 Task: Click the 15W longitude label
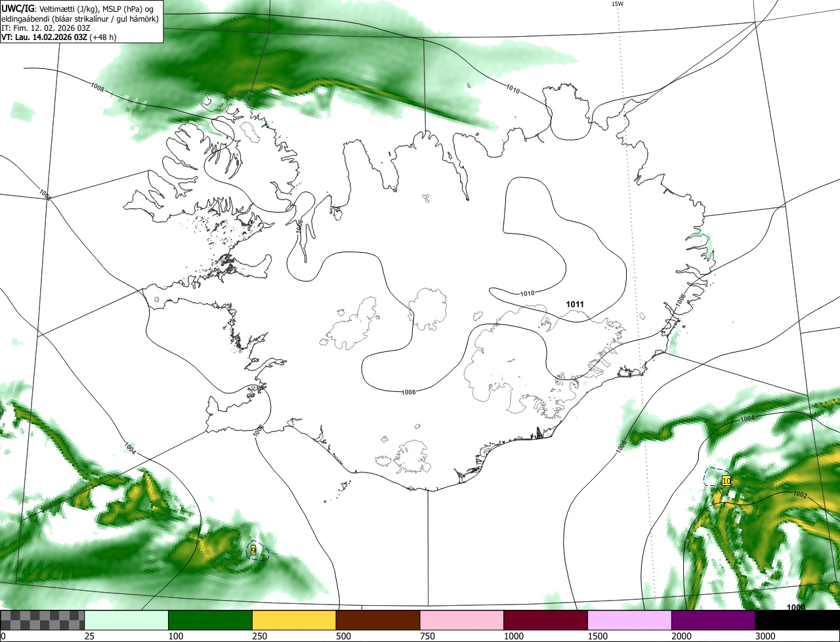pyautogui.click(x=617, y=4)
